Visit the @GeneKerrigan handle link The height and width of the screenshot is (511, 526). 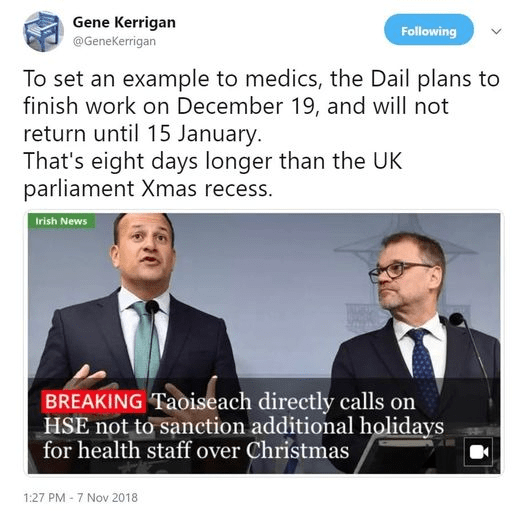click(x=114, y=41)
